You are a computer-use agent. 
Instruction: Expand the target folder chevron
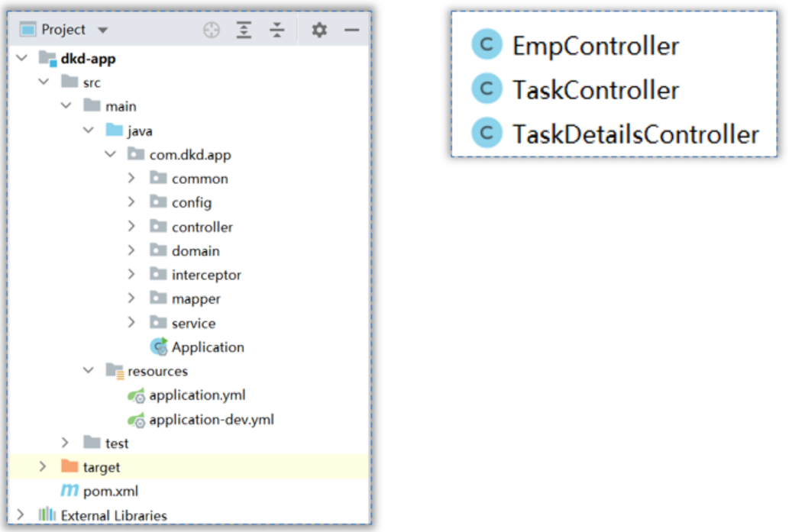pos(43,466)
